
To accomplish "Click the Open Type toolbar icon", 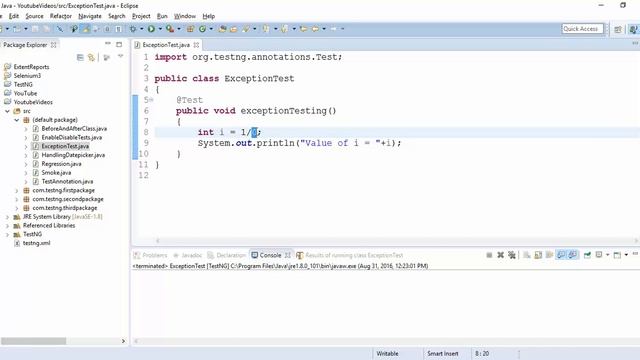I will 222,29.
